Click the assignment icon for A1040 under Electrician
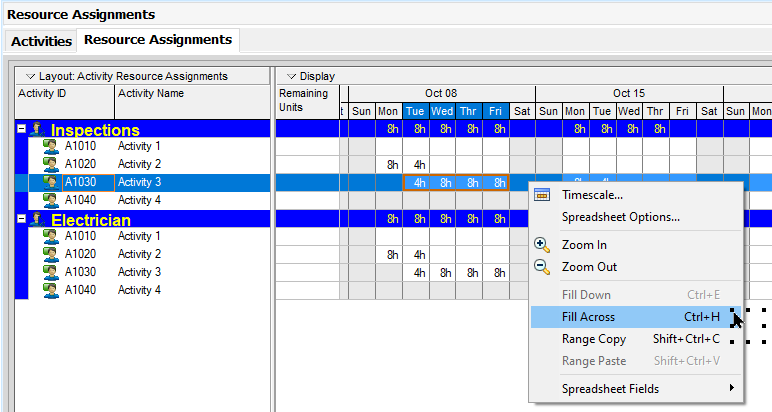Viewport: 772px width, 412px height. tap(51, 290)
